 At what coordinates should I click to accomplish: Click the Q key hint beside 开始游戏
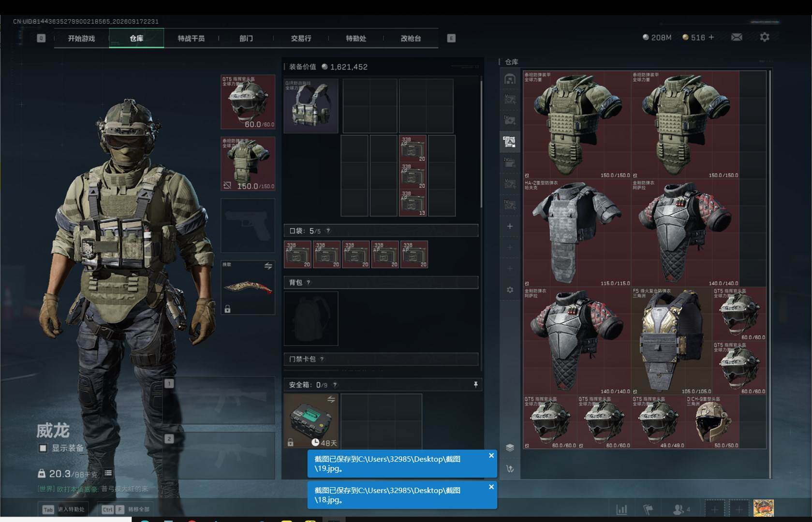pos(41,38)
